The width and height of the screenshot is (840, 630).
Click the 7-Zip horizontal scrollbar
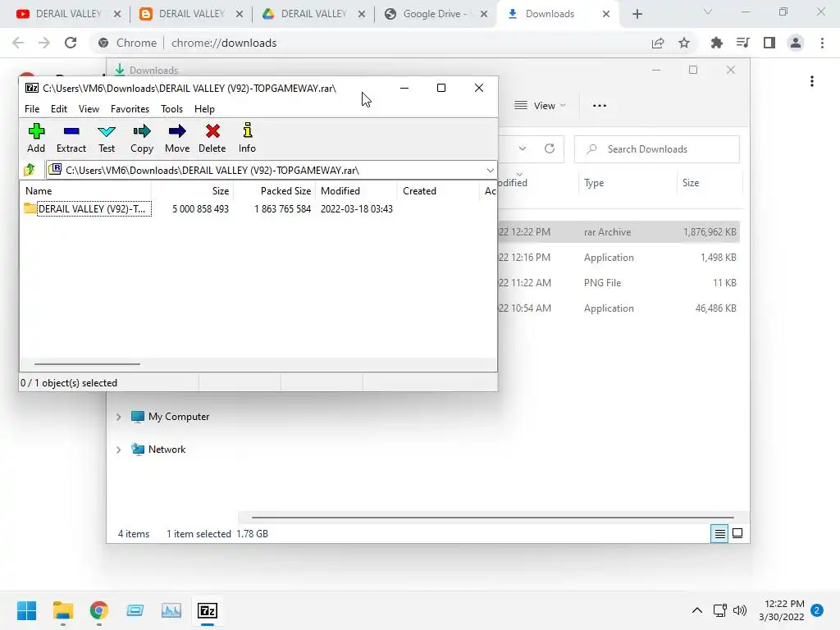click(87, 364)
